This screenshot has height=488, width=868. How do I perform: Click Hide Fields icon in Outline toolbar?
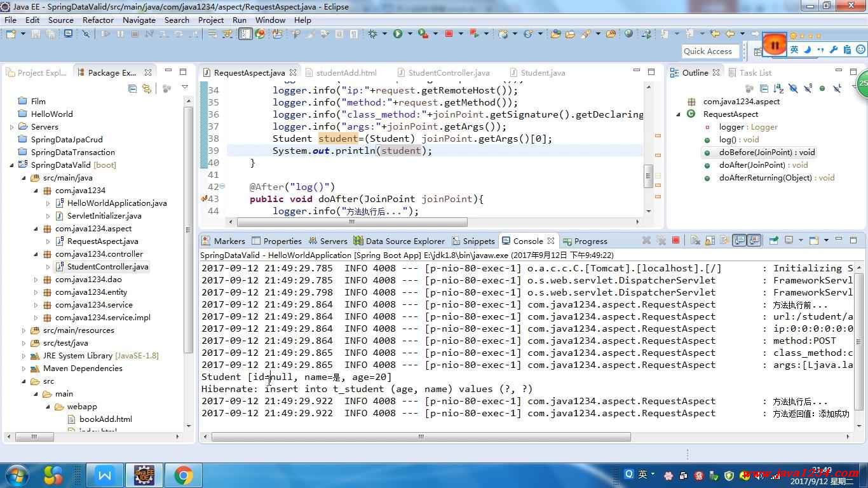(793, 88)
